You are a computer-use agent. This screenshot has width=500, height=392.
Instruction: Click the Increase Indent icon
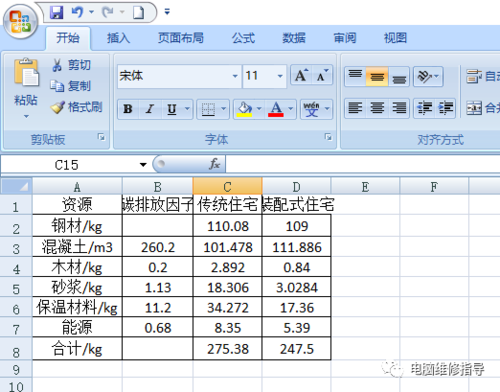(x=446, y=108)
